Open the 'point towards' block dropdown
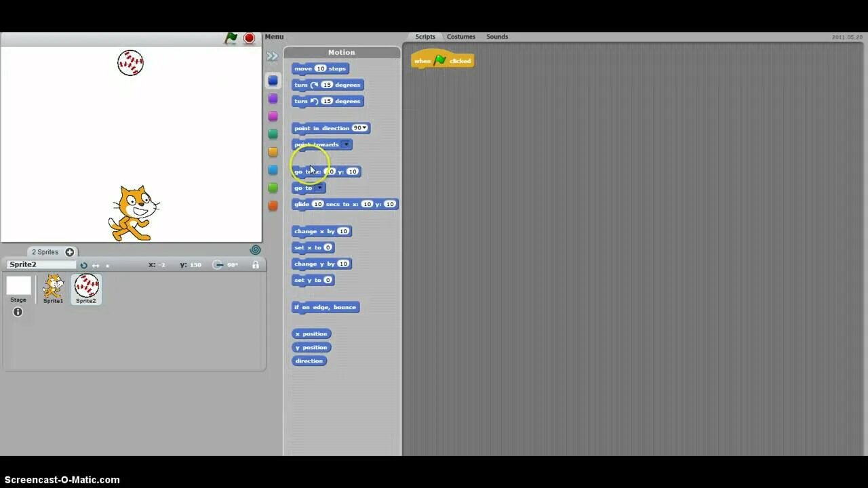Viewport: 868px width, 488px height. pos(346,144)
